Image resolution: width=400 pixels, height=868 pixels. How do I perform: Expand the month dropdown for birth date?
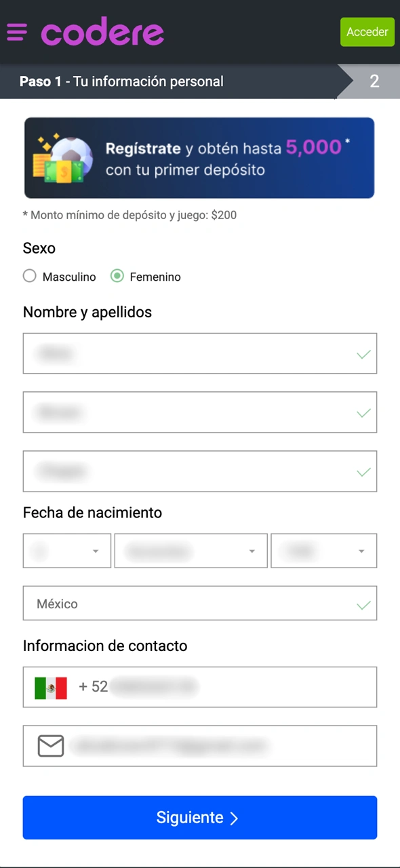(191, 551)
